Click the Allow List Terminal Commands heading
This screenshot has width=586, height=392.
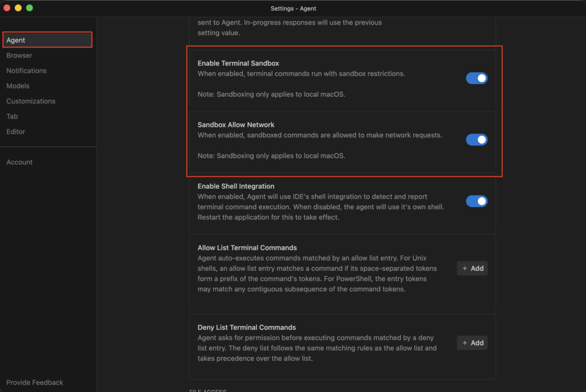point(247,248)
